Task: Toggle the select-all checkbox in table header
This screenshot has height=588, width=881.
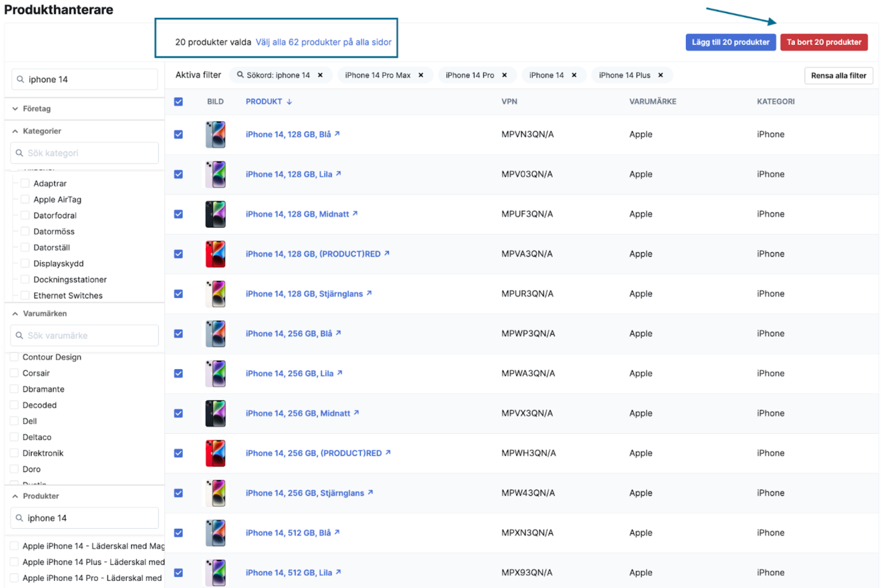Action: [178, 102]
